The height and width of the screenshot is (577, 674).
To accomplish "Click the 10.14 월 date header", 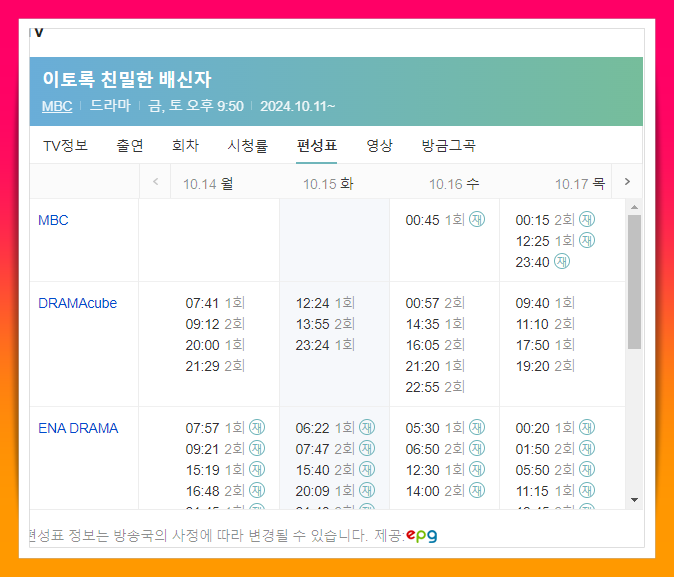I will [x=208, y=184].
